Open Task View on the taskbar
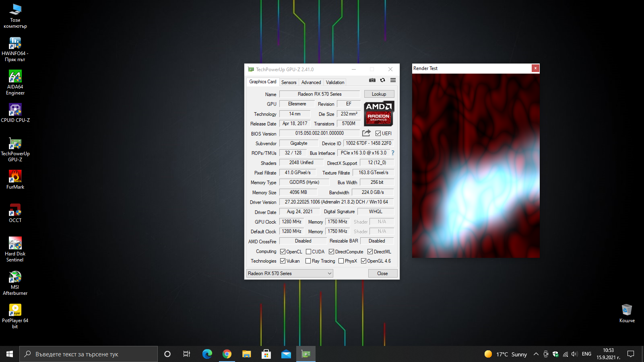The width and height of the screenshot is (644, 362). tap(187, 354)
